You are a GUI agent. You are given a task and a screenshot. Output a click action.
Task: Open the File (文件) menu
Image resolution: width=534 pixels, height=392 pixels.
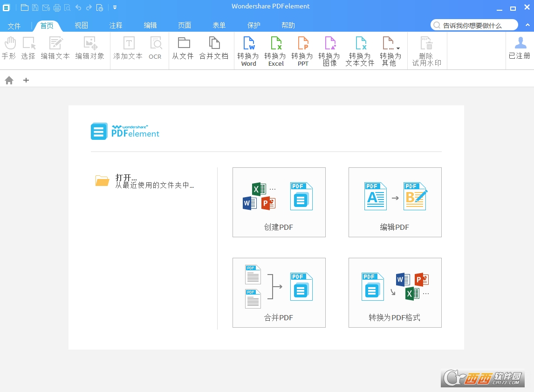click(14, 26)
